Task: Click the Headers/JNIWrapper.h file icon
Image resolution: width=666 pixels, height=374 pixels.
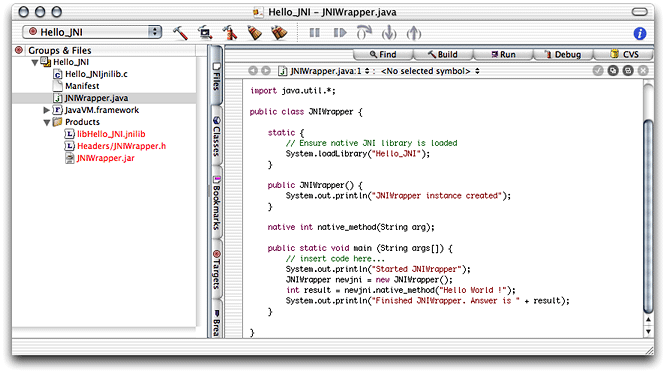Action: point(70,146)
